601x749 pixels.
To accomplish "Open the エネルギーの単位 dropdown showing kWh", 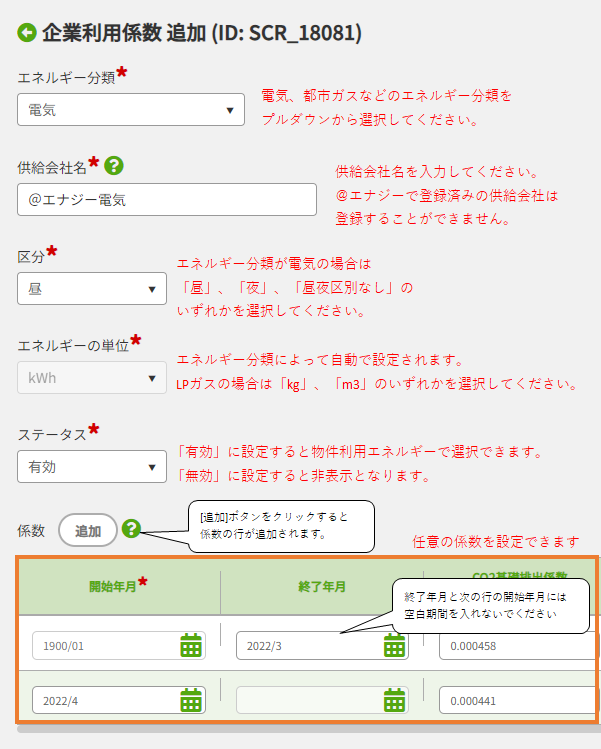I will tap(92, 378).
